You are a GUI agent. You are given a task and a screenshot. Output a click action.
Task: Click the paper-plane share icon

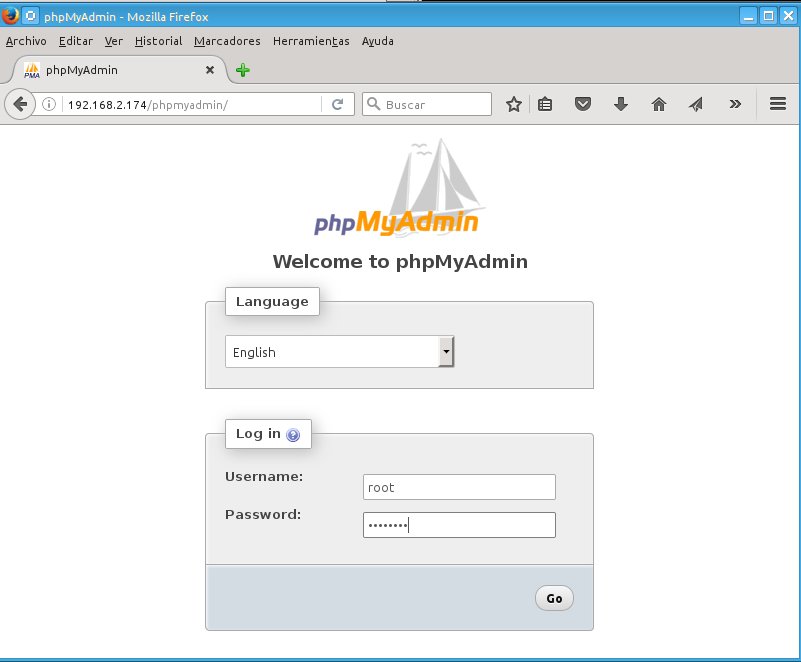click(x=696, y=104)
